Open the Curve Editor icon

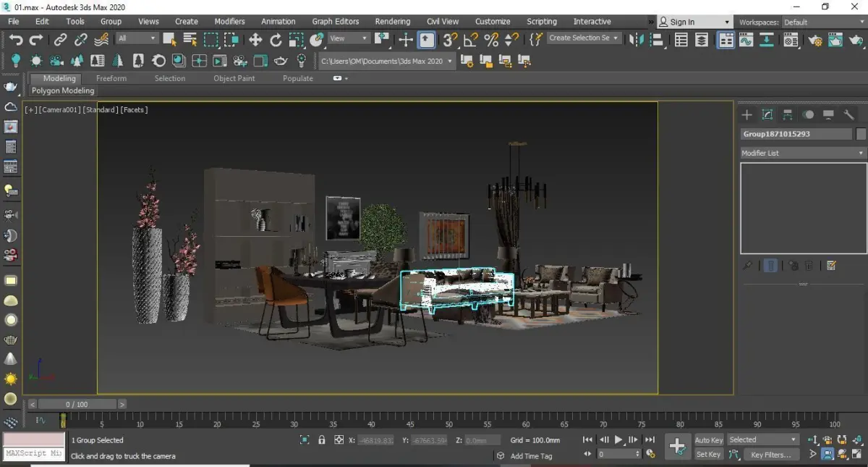coord(746,40)
